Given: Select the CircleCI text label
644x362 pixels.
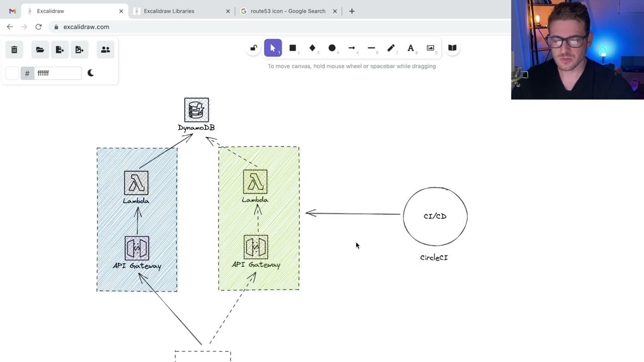Looking at the screenshot, I should (434, 257).
